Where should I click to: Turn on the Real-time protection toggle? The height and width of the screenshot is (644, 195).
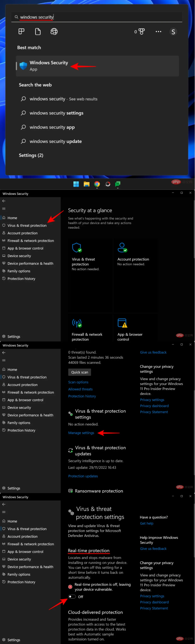(72, 597)
